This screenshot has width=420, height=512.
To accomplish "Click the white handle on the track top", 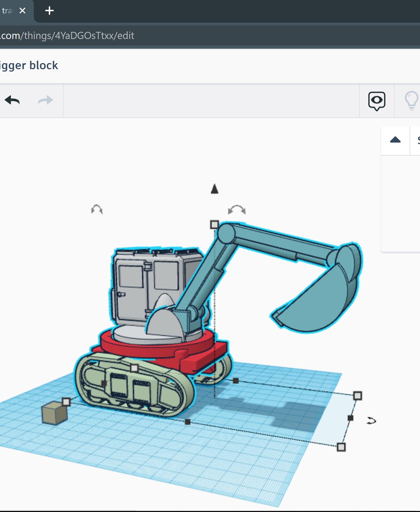I will click(x=134, y=368).
